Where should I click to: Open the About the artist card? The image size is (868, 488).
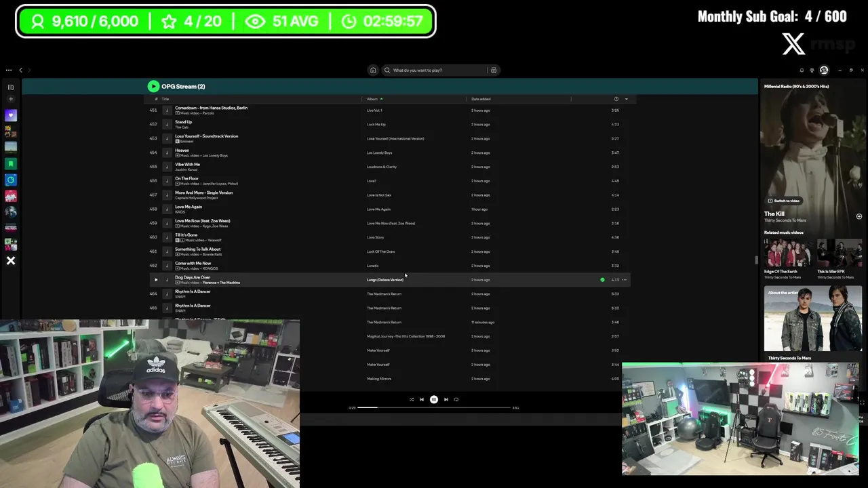click(x=813, y=323)
